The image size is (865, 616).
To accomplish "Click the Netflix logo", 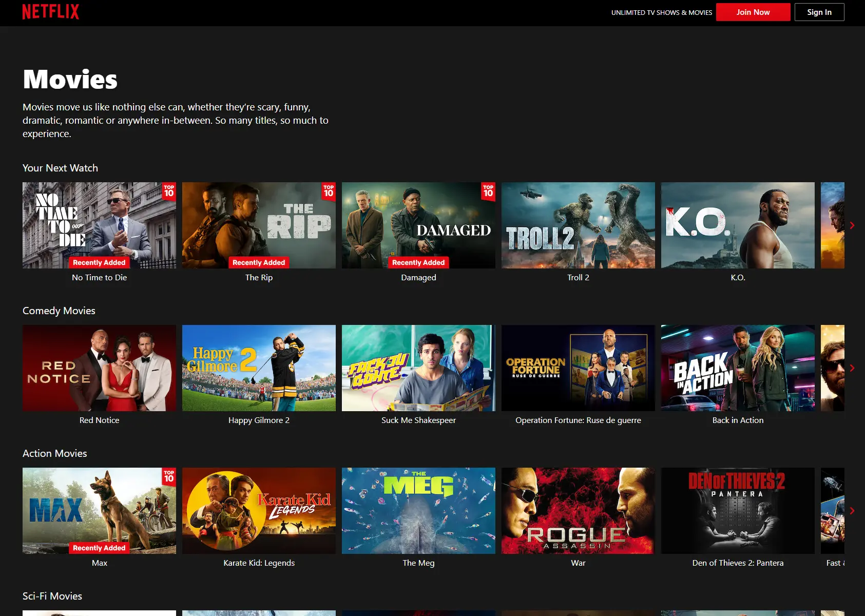I will [51, 12].
